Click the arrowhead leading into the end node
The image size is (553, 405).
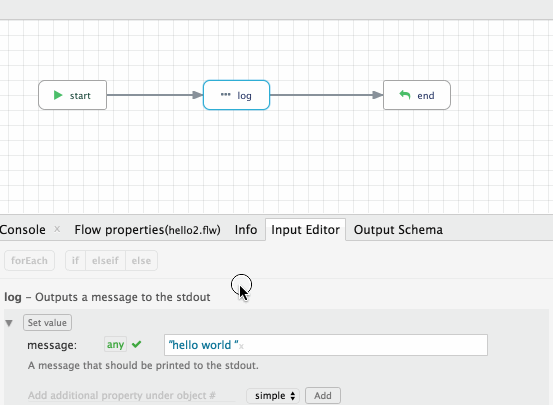click(x=378, y=95)
